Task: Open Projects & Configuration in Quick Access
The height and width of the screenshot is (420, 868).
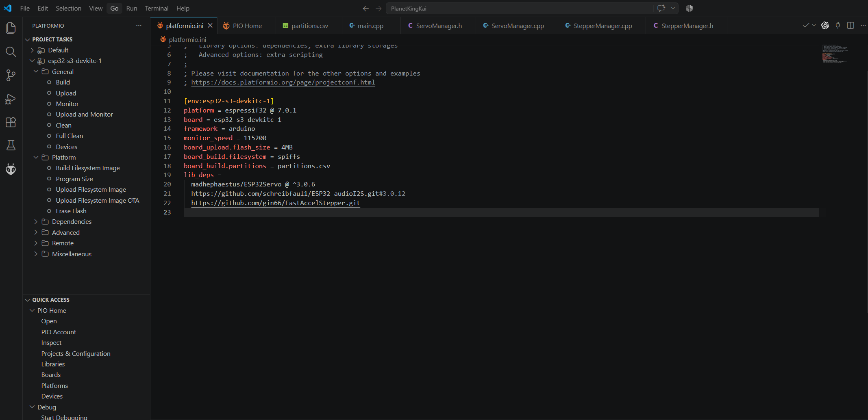Action: coord(76,353)
